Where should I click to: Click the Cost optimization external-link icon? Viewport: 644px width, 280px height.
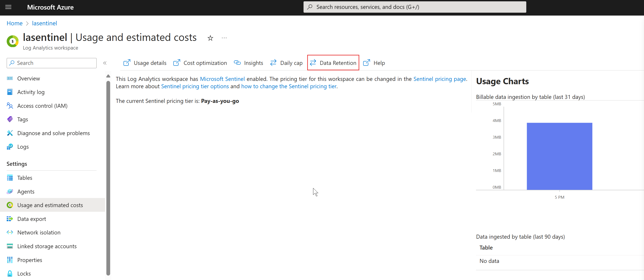point(176,63)
